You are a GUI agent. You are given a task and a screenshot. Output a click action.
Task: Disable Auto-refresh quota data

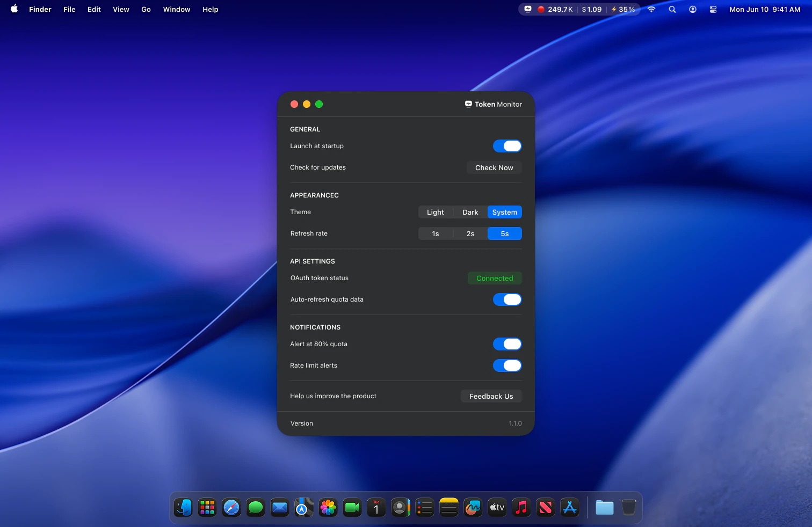pyautogui.click(x=507, y=299)
